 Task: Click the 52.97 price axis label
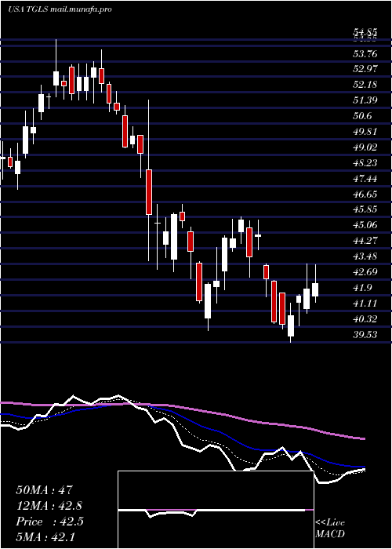365,69
